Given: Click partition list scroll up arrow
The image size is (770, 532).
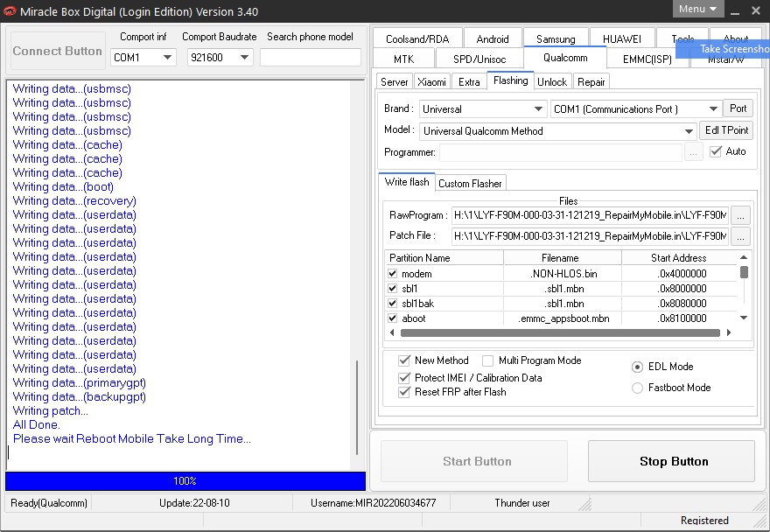Looking at the screenshot, I should click(x=744, y=257).
